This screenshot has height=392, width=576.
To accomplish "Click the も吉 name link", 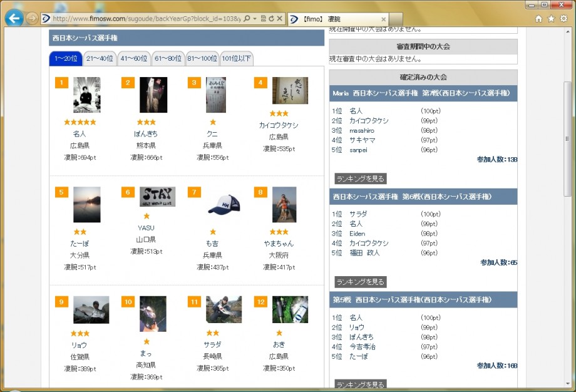I will [212, 244].
